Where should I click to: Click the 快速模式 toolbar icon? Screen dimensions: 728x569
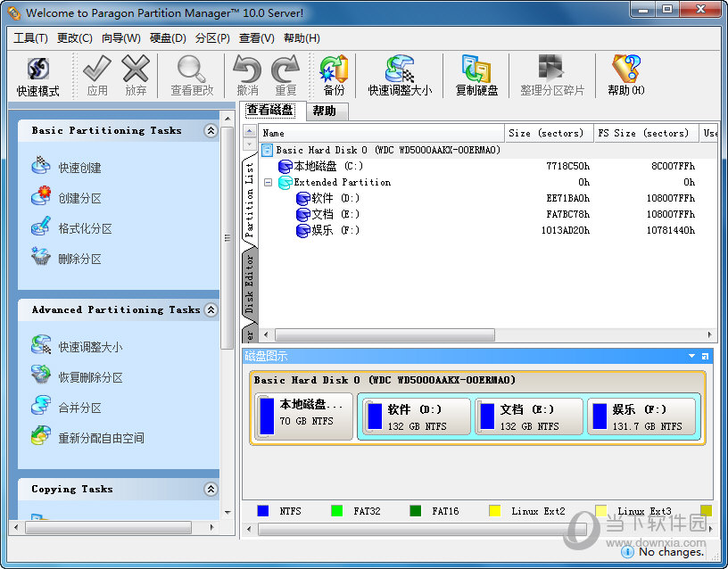pyautogui.click(x=37, y=76)
